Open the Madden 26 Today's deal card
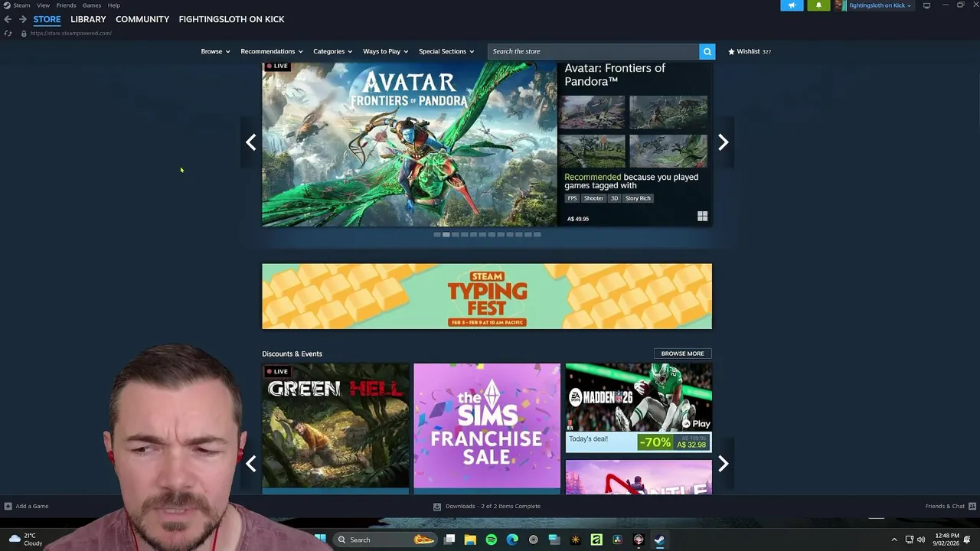This screenshot has height=551, width=980. [x=639, y=408]
